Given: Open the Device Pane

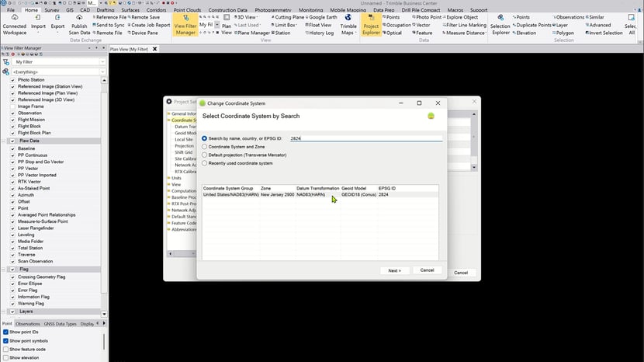Looking at the screenshot, I should pyautogui.click(x=143, y=33).
